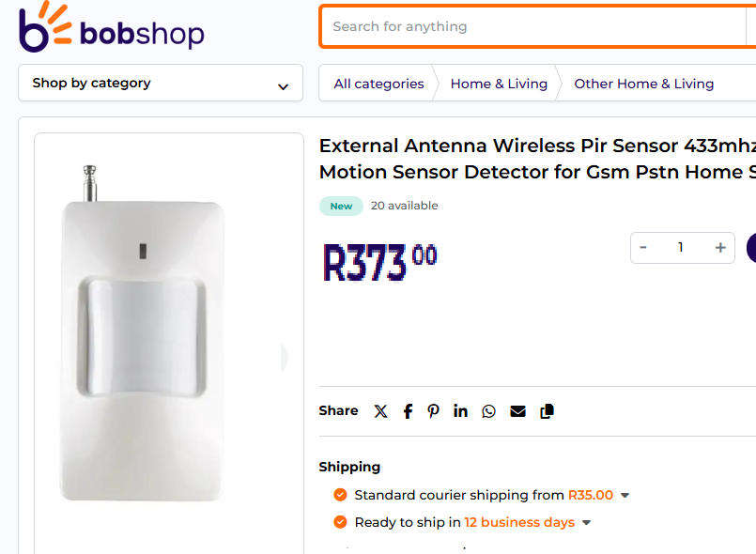Select the New condition badge
The width and height of the screenshot is (756, 554).
(341, 206)
